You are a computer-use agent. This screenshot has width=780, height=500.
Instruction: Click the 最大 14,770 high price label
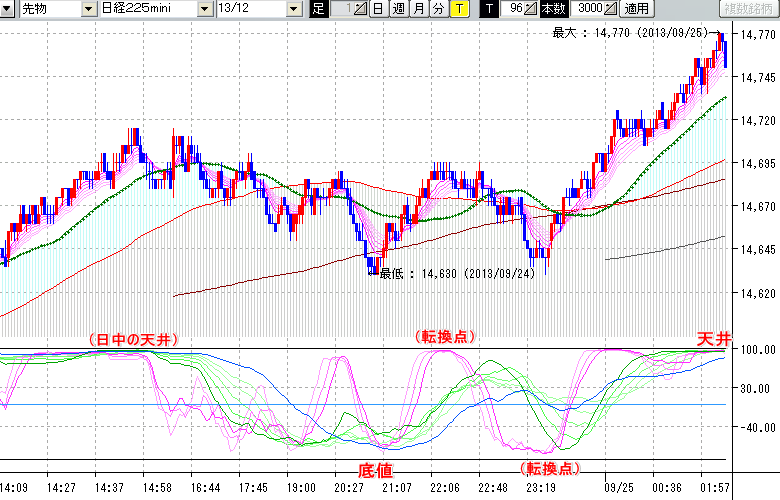coord(633,32)
